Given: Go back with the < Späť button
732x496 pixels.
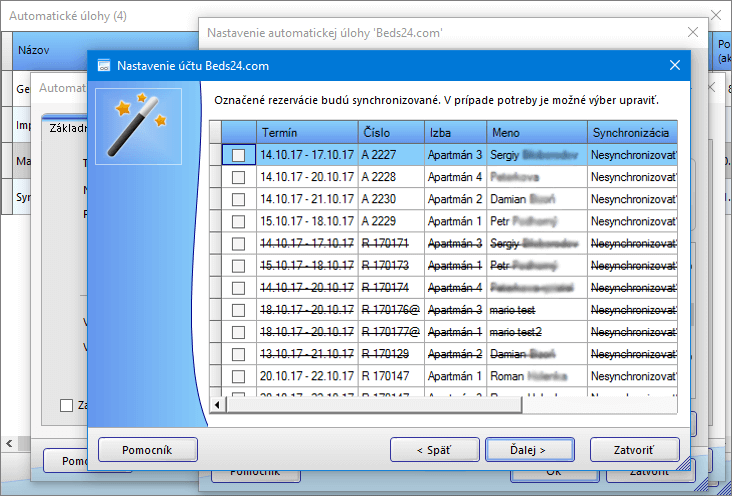Looking at the screenshot, I should [x=434, y=449].
